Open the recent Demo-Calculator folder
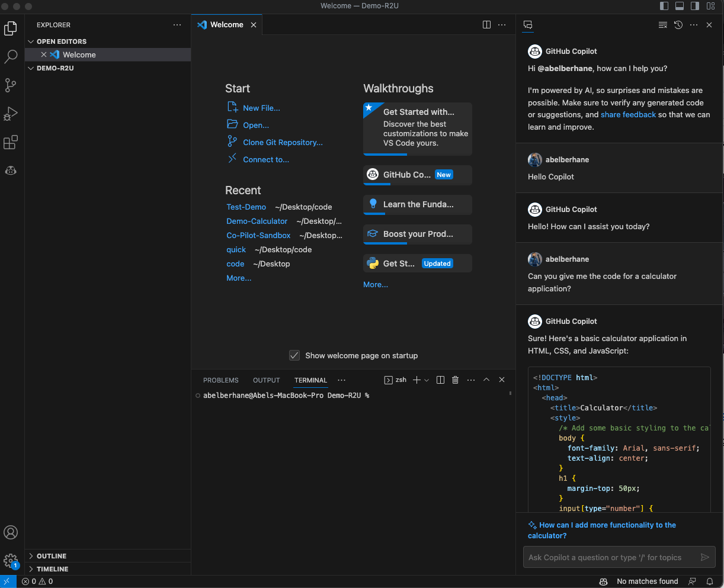The image size is (724, 588). pos(257,221)
